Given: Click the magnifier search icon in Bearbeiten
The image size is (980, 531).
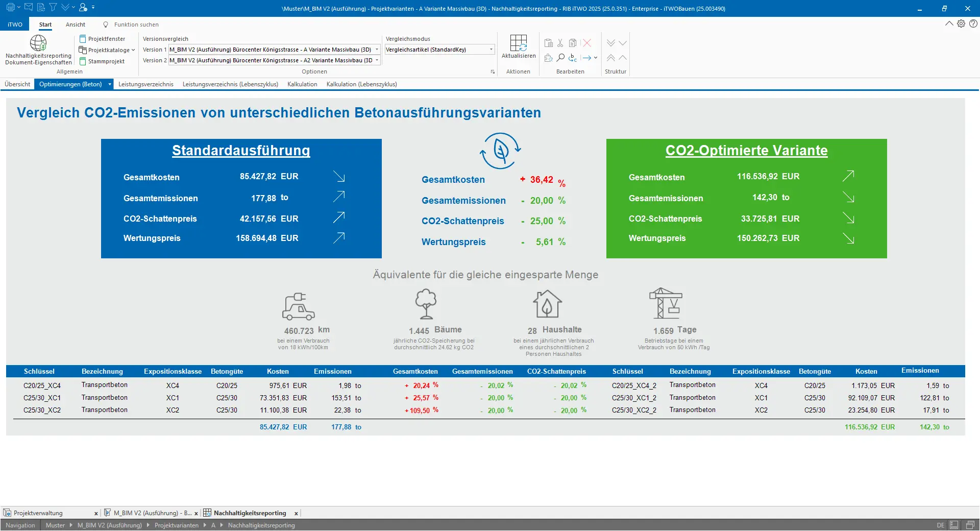Looking at the screenshot, I should [x=560, y=58].
